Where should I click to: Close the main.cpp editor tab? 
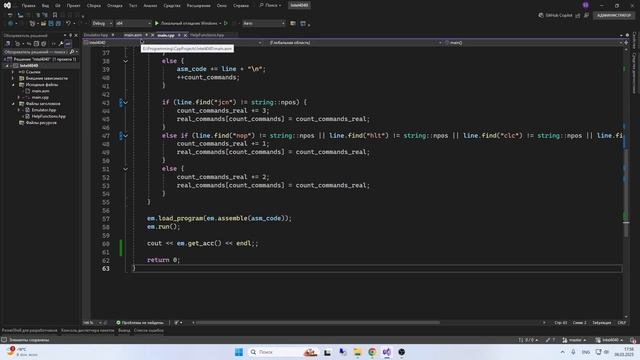(185, 36)
